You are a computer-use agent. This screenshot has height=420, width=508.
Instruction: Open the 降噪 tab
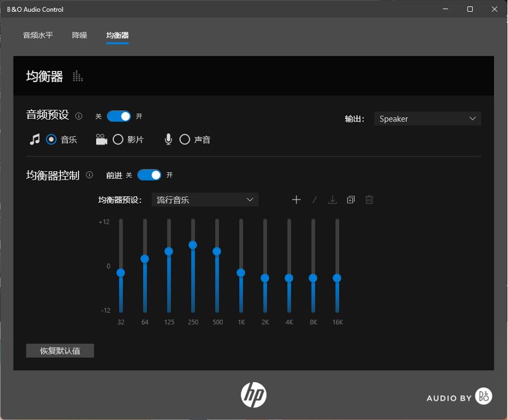[80, 35]
